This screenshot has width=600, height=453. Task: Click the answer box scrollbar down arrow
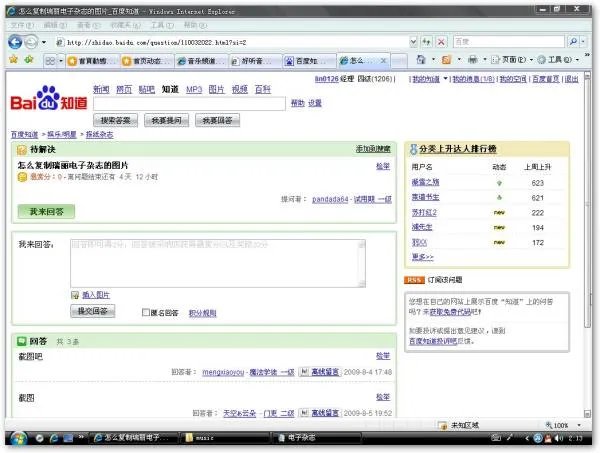pyautogui.click(x=362, y=284)
